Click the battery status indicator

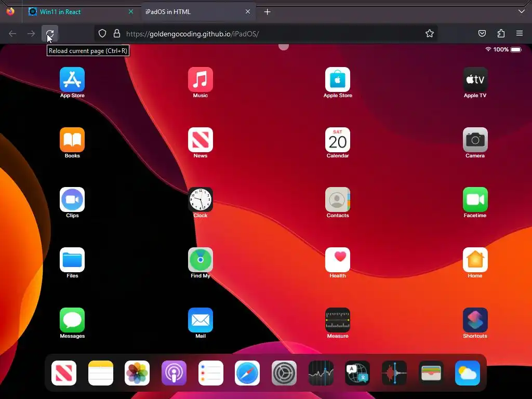tap(516, 49)
